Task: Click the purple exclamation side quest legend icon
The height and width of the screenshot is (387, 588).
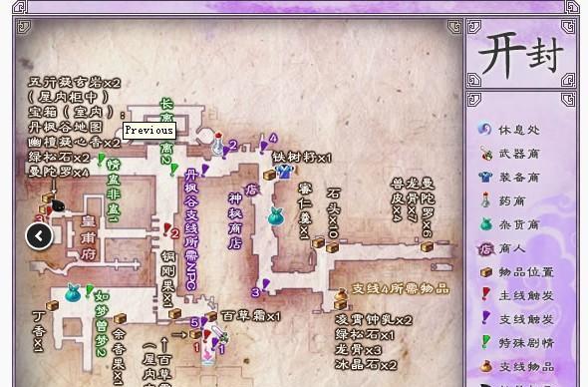Action: [485, 318]
